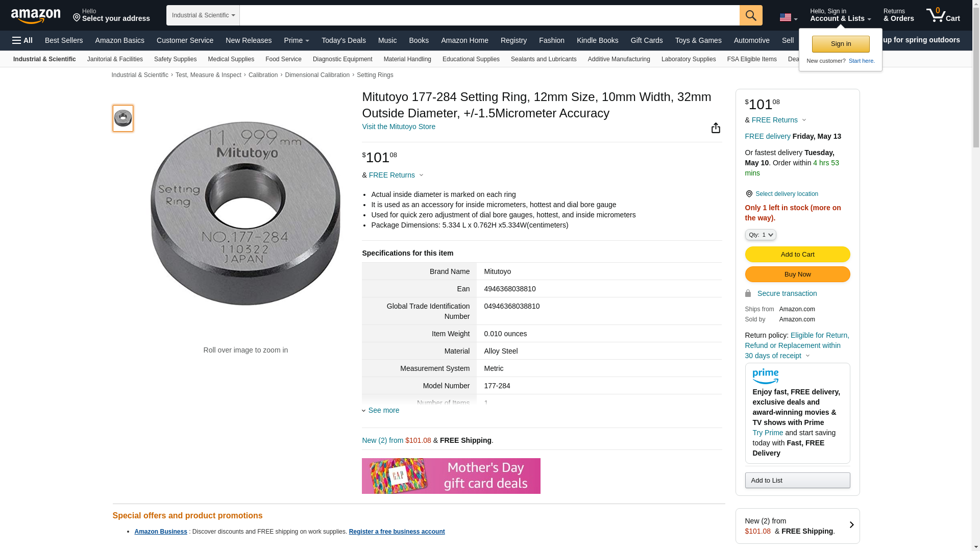Open Safety Supplies subcategory tab
Viewport: 980px width, 551px height.
pyautogui.click(x=175, y=59)
